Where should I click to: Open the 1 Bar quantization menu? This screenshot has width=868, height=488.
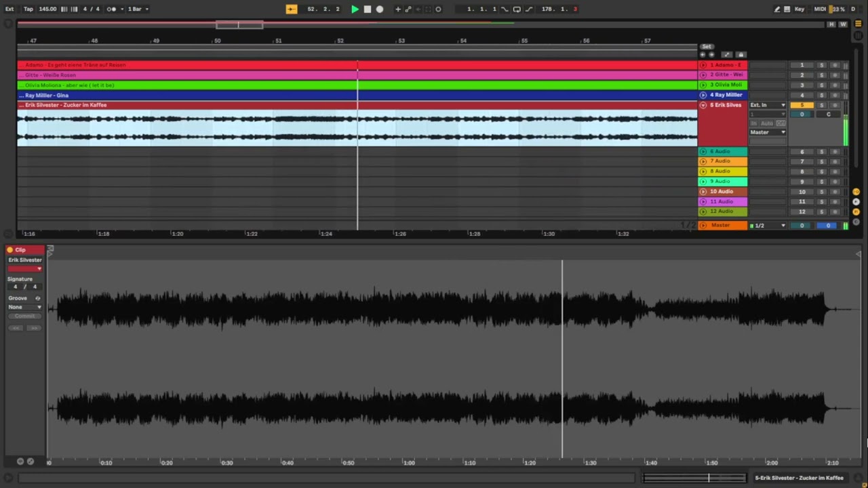(x=138, y=9)
